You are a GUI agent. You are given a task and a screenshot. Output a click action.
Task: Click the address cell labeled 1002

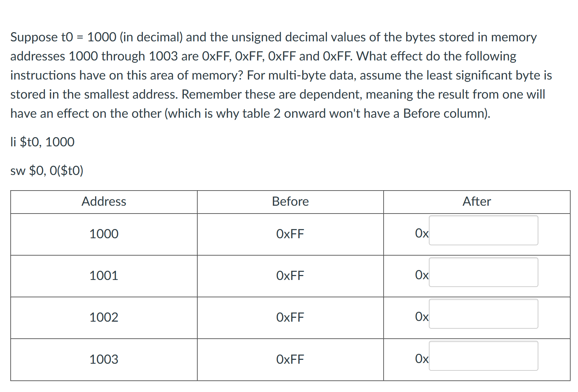click(x=104, y=317)
